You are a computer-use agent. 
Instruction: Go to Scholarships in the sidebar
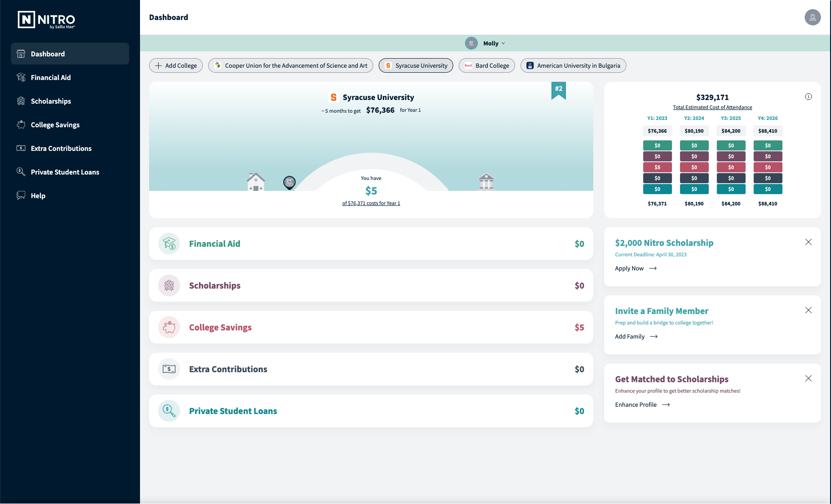70,101
